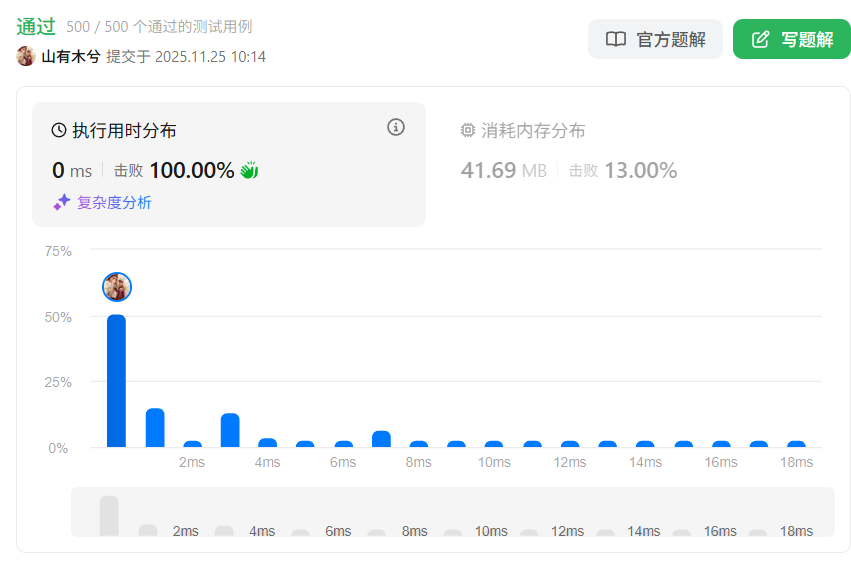Screen dimensions: 851x564
Task: Click the sparkle icon next to 复杂度分析
Action: (62, 202)
